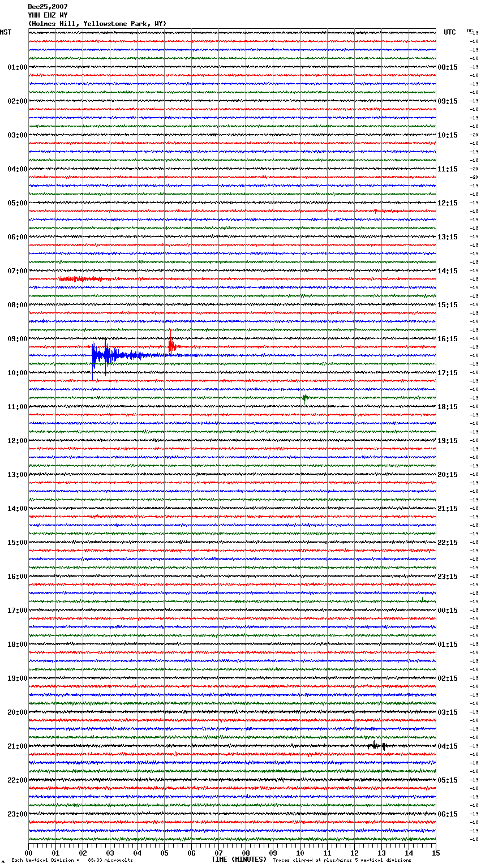Click the MST timezone header
The image size is (481, 868).
(6, 32)
